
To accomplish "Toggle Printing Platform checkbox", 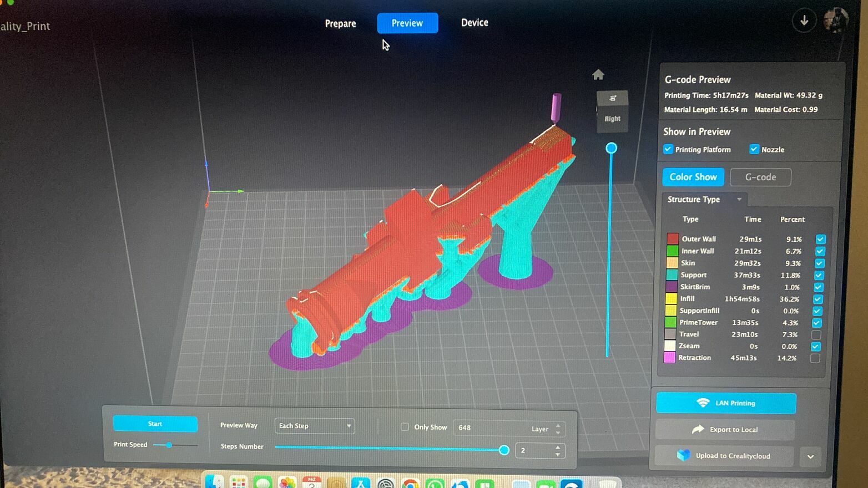I will click(x=668, y=149).
